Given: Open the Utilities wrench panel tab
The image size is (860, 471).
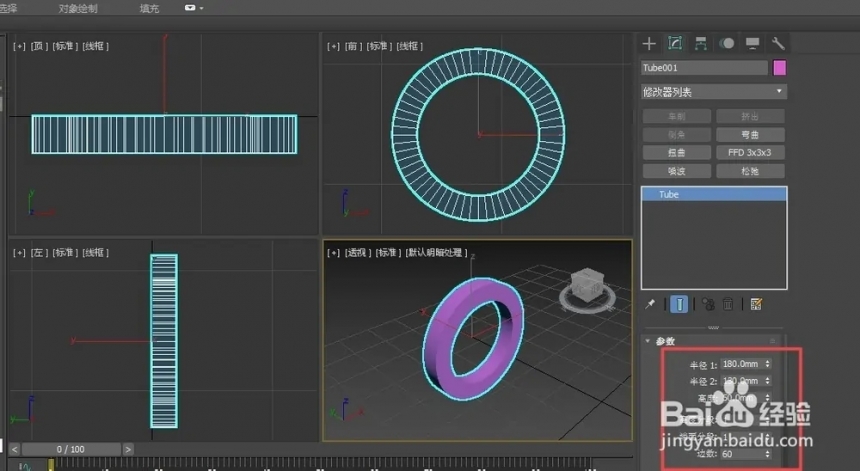Looking at the screenshot, I should [x=778, y=43].
